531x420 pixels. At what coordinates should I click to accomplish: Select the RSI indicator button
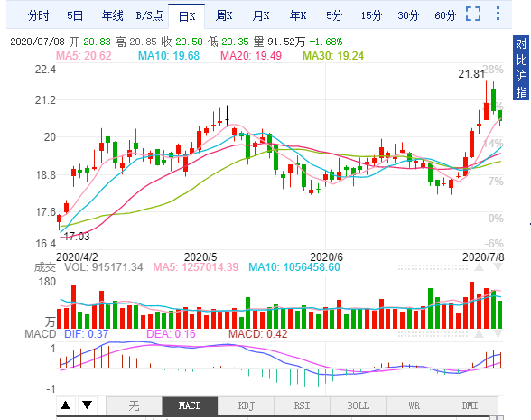[x=302, y=406]
